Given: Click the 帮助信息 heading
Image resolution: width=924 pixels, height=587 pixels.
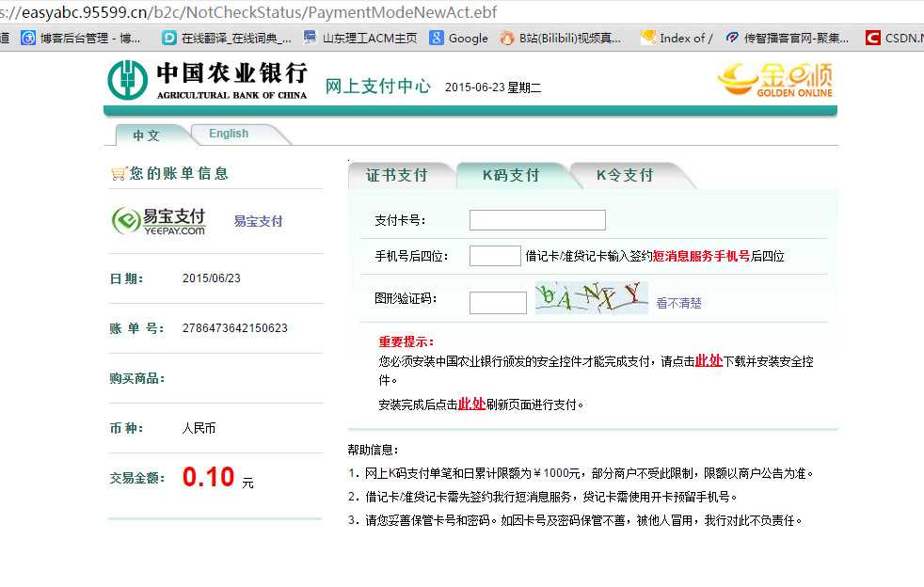Looking at the screenshot, I should [373, 450].
